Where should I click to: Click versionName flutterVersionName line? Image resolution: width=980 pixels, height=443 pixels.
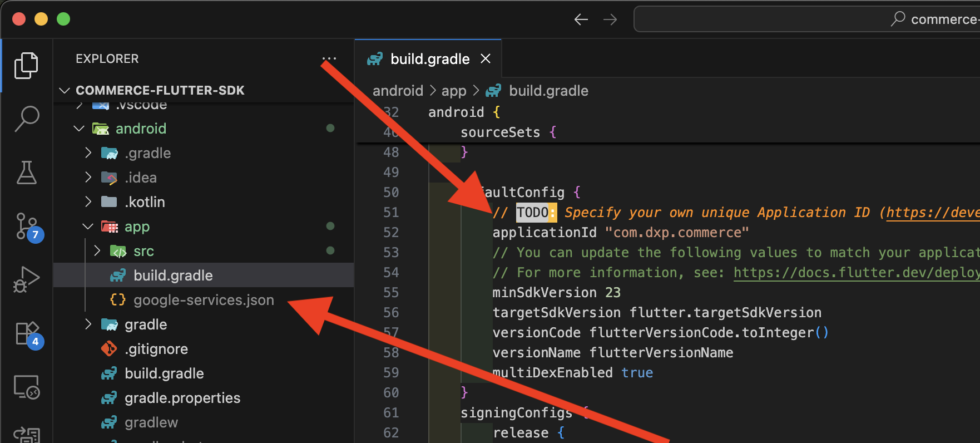click(x=613, y=353)
